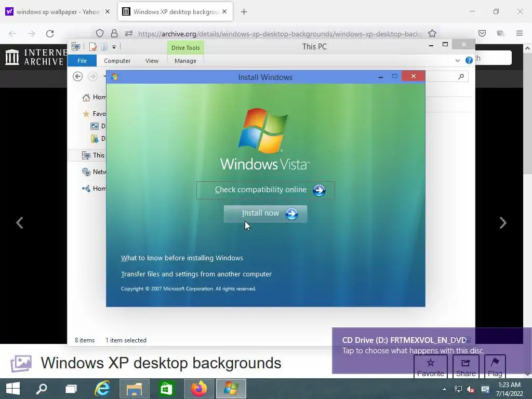Click Install now button
This screenshot has height=399, width=532.
pos(265,214)
